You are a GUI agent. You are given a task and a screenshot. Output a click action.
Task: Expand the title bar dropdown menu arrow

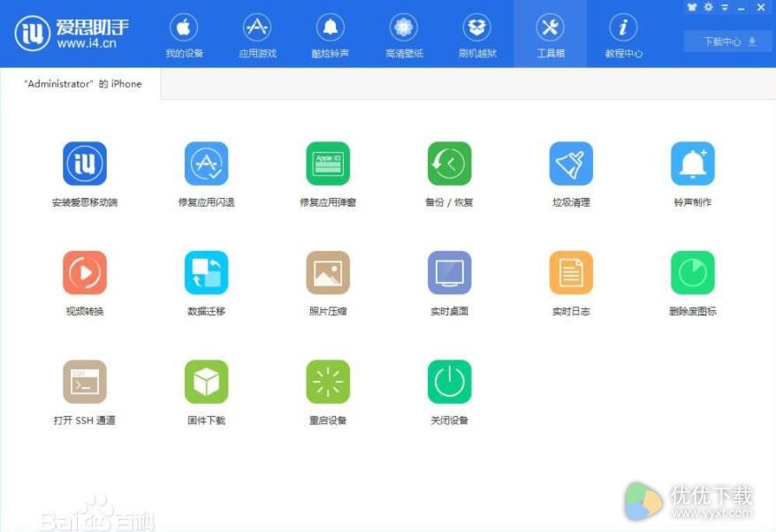pos(725,7)
